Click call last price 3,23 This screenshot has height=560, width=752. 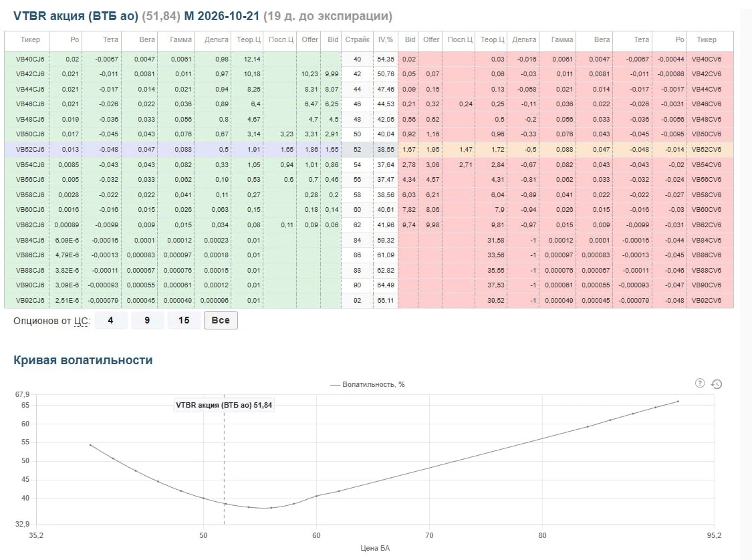(x=287, y=134)
